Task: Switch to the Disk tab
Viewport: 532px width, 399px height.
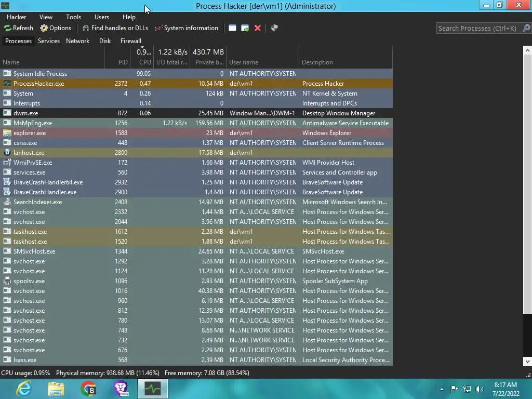Action: pyautogui.click(x=105, y=41)
